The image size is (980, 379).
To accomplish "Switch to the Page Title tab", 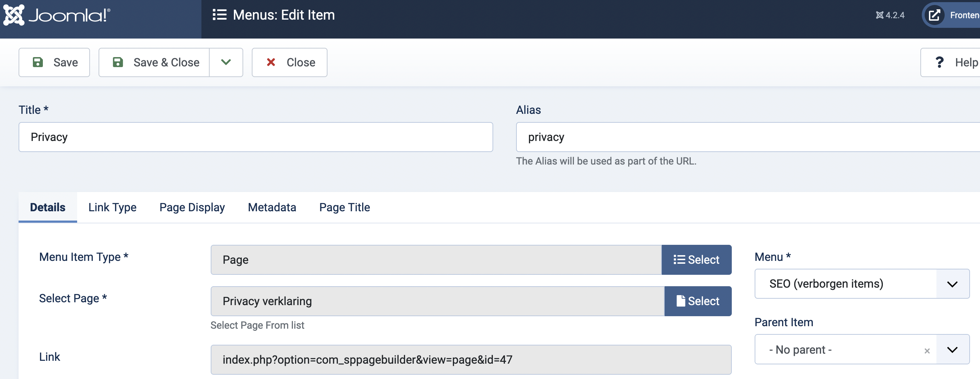I will pos(344,207).
